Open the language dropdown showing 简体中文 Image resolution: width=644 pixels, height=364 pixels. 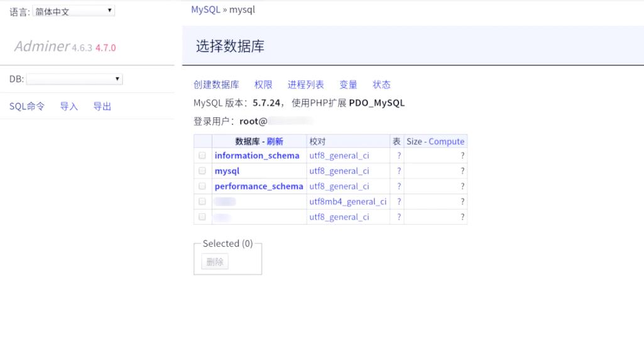tap(74, 11)
